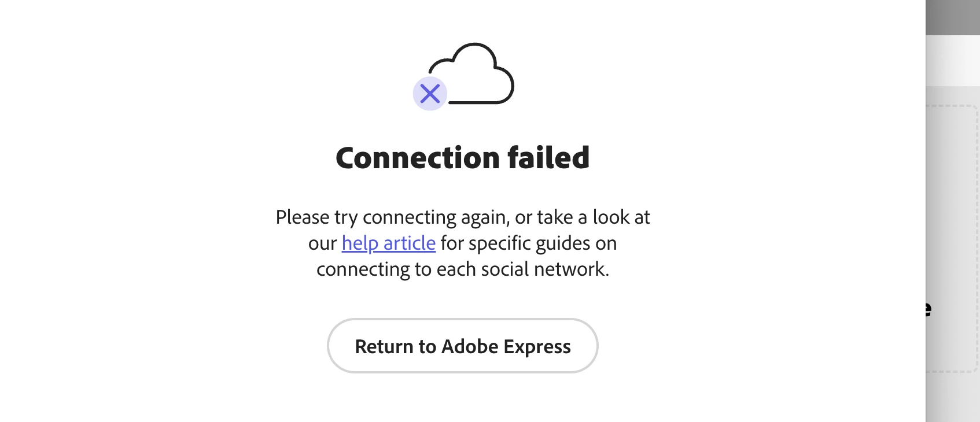Click the word 'failed' in the heading

coord(548,158)
